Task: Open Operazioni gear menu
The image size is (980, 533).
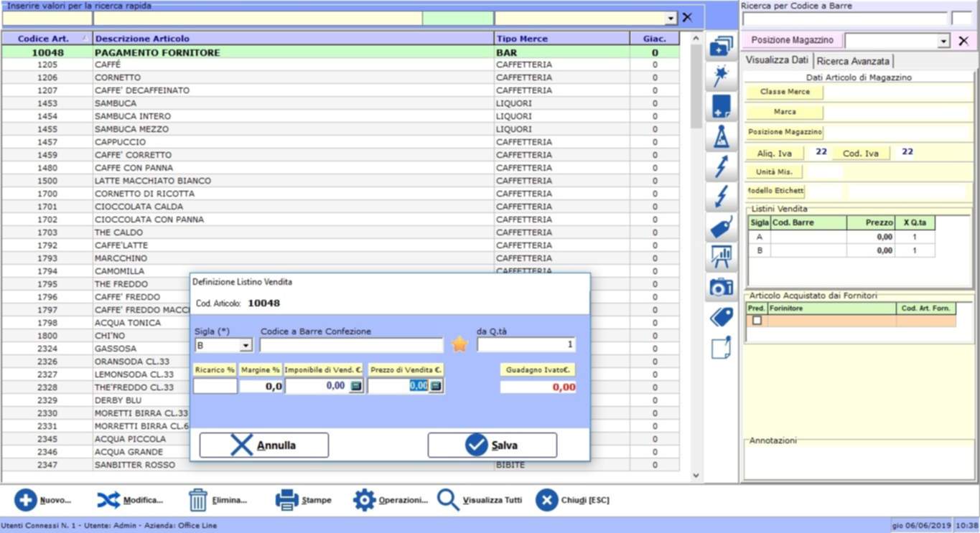Action: (390, 500)
